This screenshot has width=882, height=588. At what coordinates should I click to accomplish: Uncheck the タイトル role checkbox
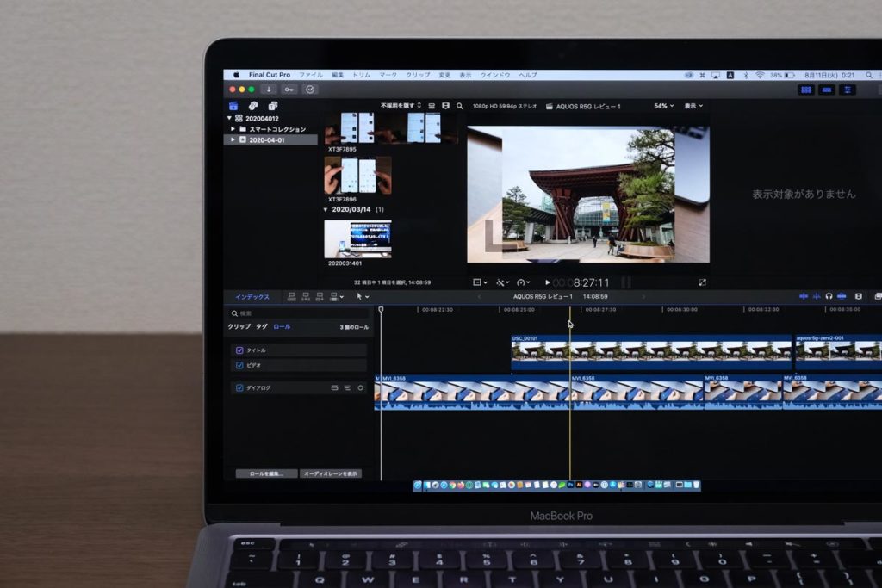pyautogui.click(x=239, y=350)
